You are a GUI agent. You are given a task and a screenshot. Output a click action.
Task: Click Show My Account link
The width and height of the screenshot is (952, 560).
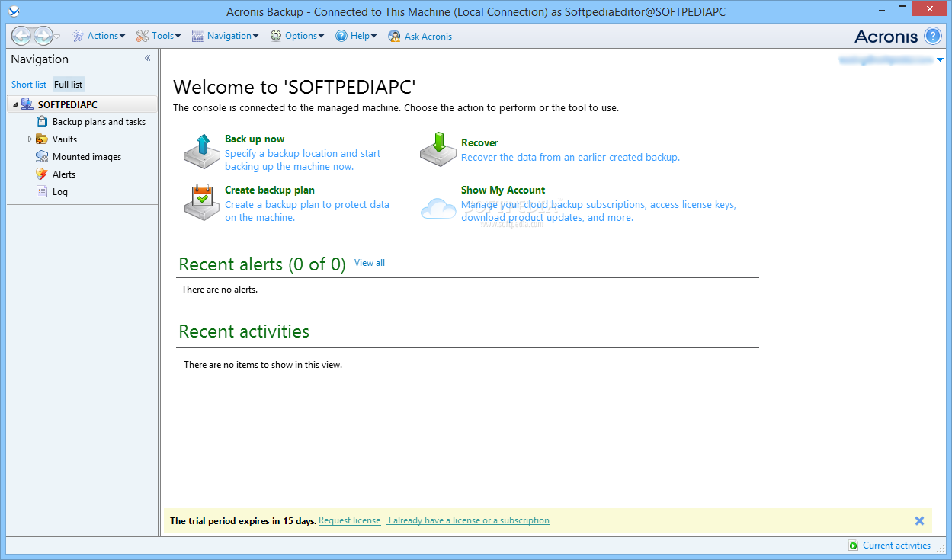point(503,190)
